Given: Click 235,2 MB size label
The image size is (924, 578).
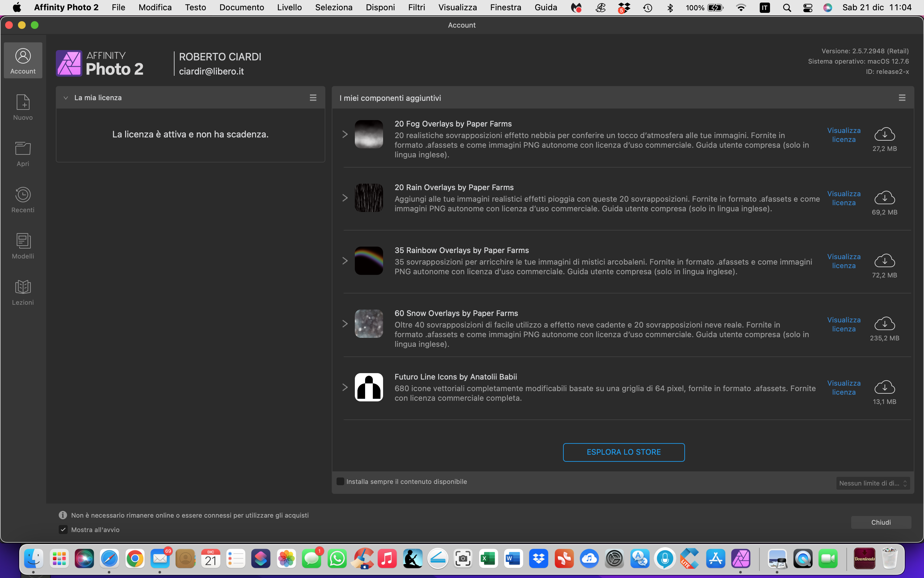Looking at the screenshot, I should [x=884, y=338].
